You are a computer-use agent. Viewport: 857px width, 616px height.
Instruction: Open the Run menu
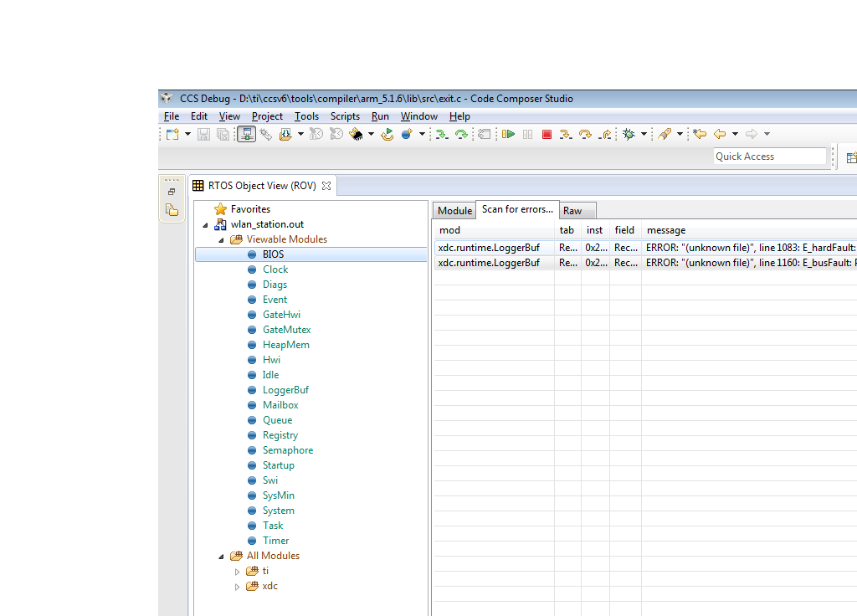381,116
